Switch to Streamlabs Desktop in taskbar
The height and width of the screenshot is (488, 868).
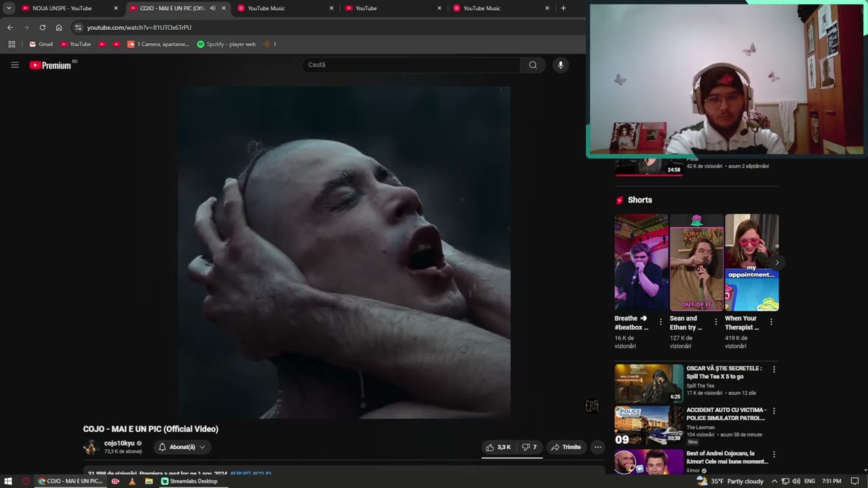pos(190,481)
